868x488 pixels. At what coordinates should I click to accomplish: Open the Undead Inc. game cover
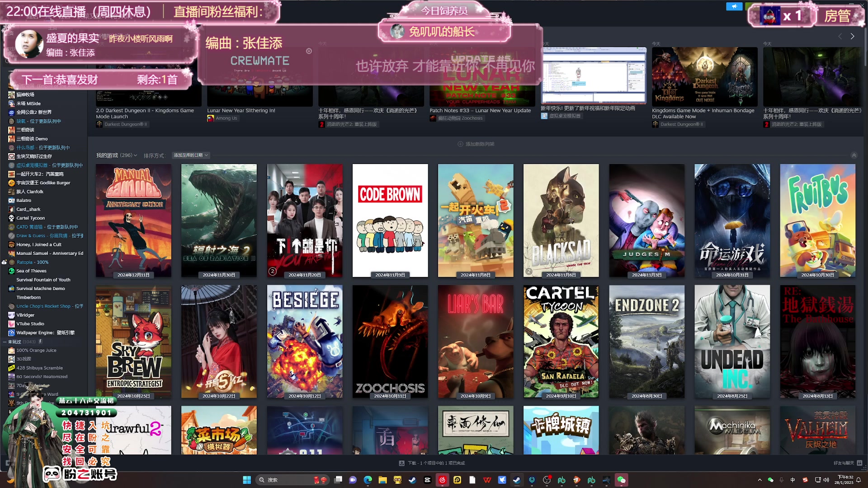(x=732, y=342)
